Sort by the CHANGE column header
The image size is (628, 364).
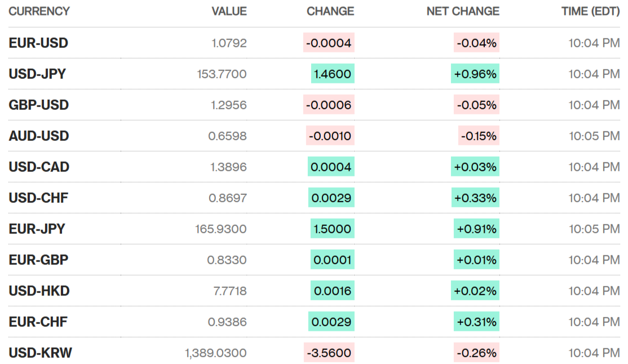(330, 11)
